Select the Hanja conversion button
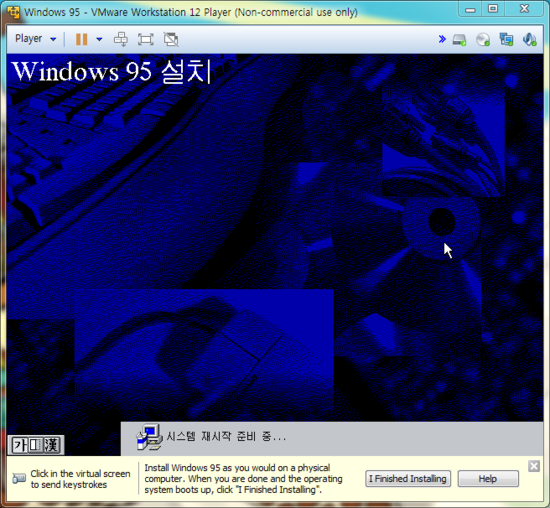 click(51, 445)
